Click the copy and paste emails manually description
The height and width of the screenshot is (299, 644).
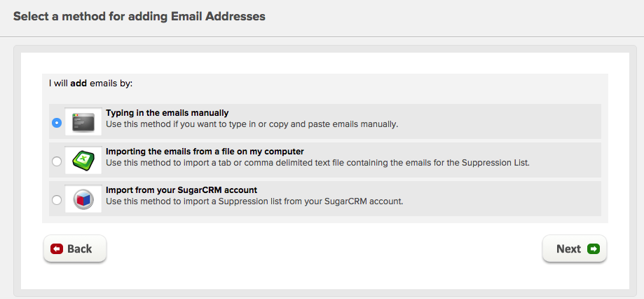[x=252, y=124]
